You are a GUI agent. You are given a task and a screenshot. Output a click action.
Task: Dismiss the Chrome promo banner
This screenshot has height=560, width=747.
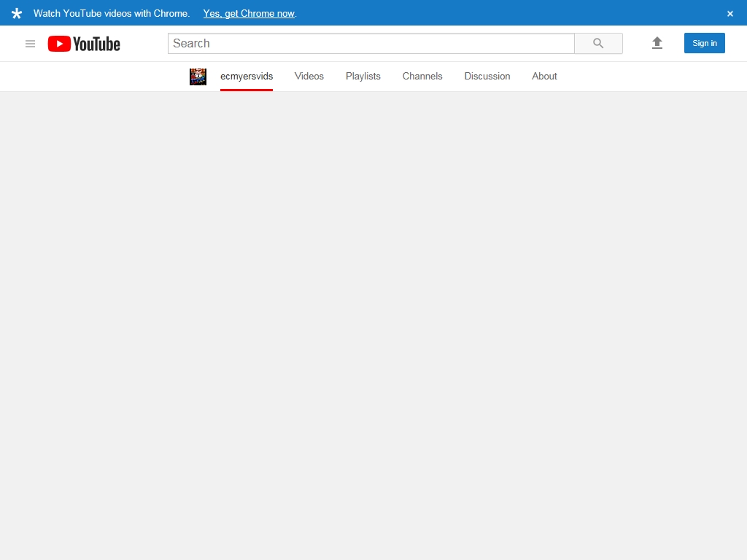pyautogui.click(x=729, y=14)
